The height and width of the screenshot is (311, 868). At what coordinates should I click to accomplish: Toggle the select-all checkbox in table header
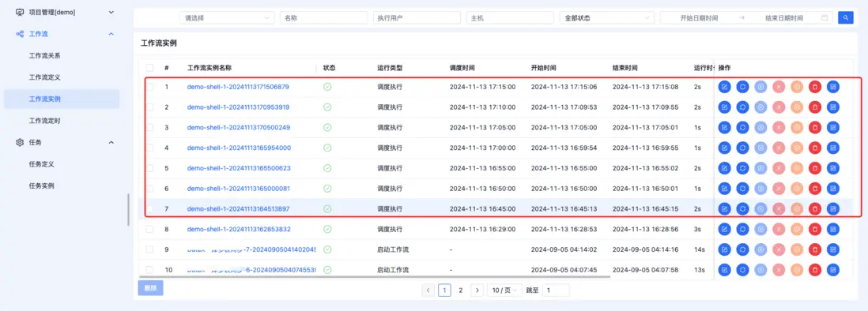click(149, 68)
